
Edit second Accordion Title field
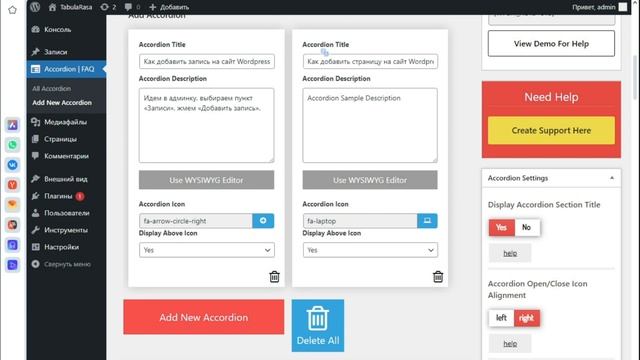(x=370, y=62)
